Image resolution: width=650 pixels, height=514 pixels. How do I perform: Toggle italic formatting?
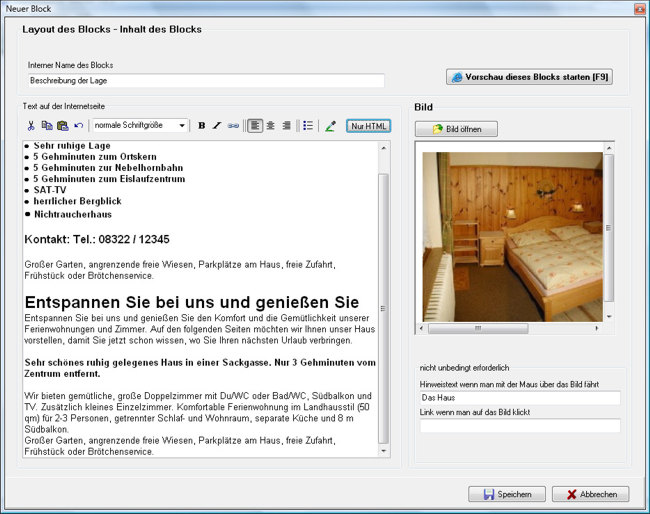tap(217, 126)
